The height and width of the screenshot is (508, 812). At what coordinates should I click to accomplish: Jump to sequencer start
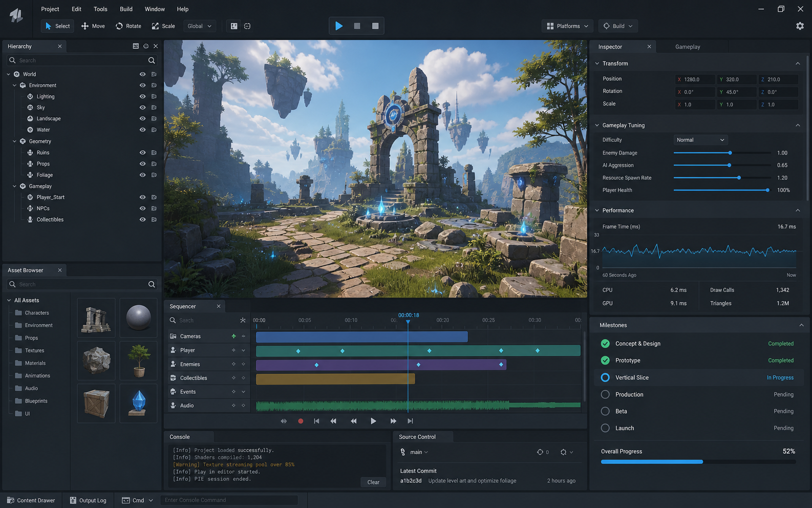(x=316, y=421)
